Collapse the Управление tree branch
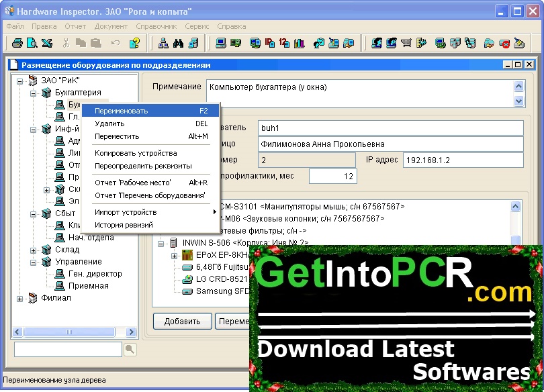Viewport: 544px width, 392px height. click(x=33, y=262)
